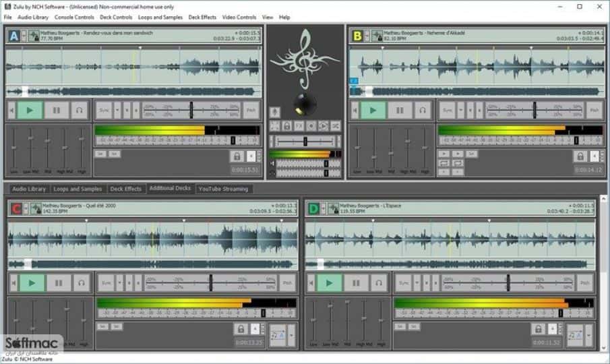The width and height of the screenshot is (610, 364).
Task: Pause Deck B playback
Action: point(400,111)
